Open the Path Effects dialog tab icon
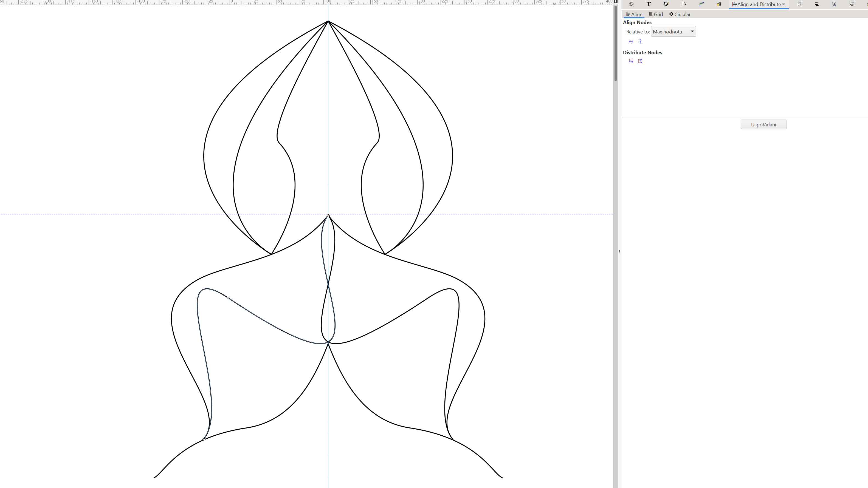The width and height of the screenshot is (868, 488). (x=701, y=4)
